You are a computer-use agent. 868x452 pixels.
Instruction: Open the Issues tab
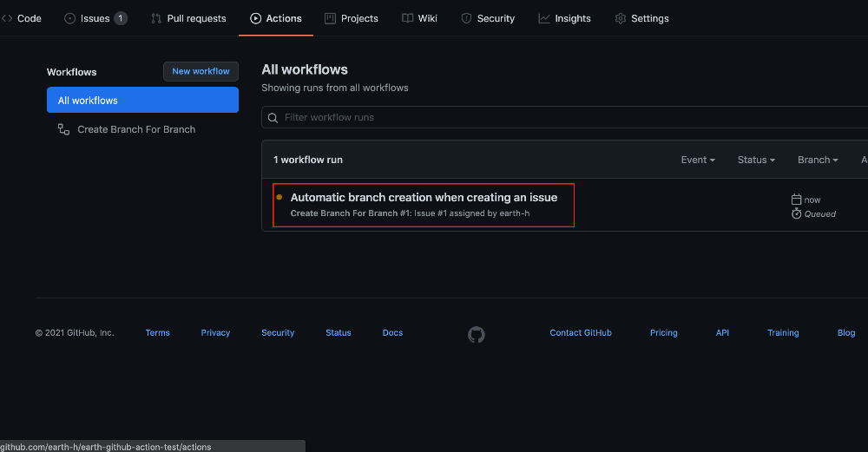(95, 18)
